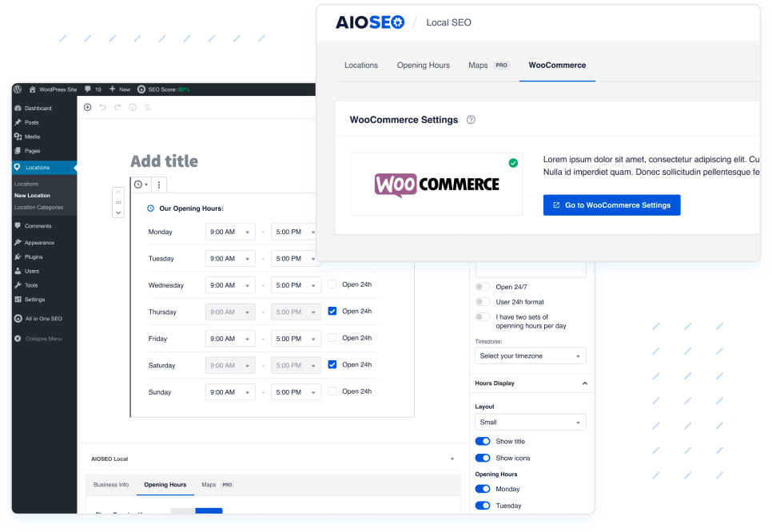This screenshot has height=532, width=772.
Task: Open Select your timezone dropdown
Action: tap(531, 355)
